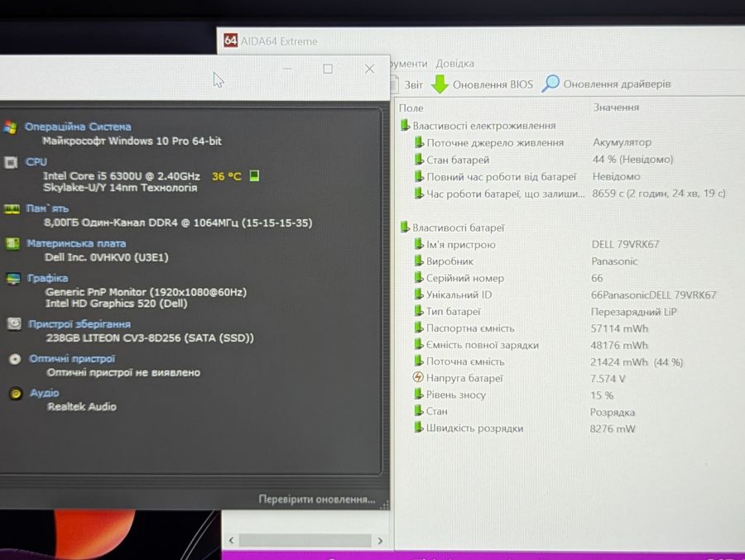The width and height of the screenshot is (745, 560).
Task: Open the Пам'ять section link
Action: 47,208
